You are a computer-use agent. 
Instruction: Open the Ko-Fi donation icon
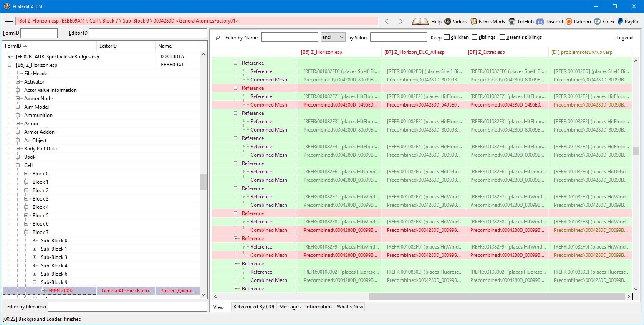[x=597, y=21]
